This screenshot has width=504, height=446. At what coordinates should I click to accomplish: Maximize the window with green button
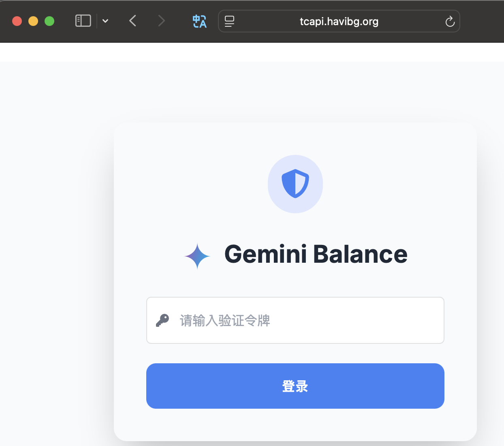coord(49,21)
